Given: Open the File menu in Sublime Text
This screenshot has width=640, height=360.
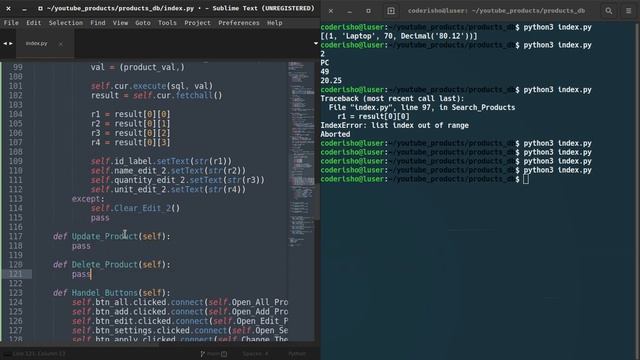Looking at the screenshot, I should tap(11, 23).
